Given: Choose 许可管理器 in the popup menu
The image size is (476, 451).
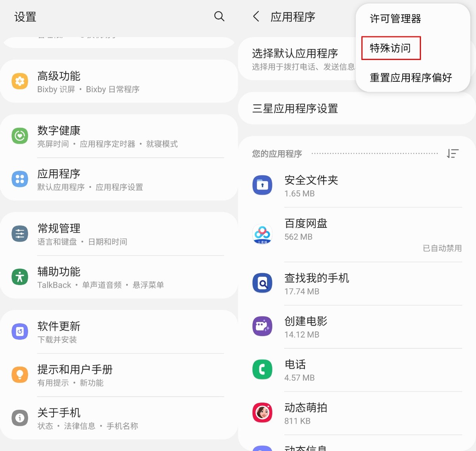Looking at the screenshot, I should coord(395,19).
